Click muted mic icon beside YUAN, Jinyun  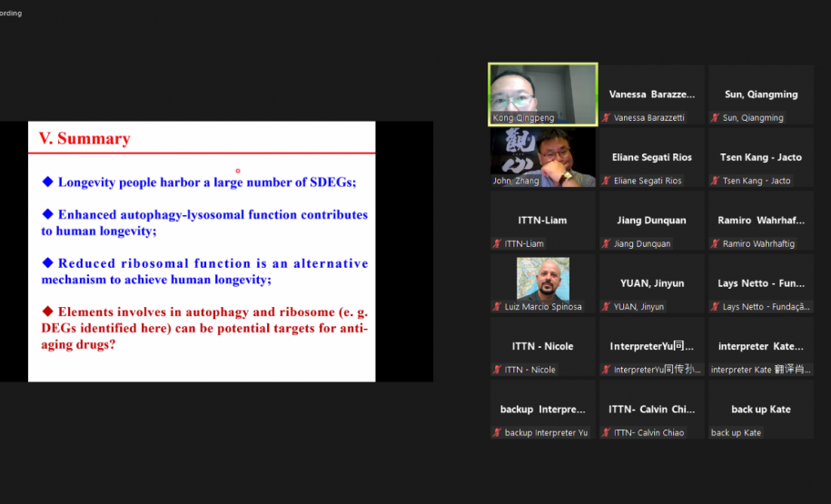click(x=607, y=307)
